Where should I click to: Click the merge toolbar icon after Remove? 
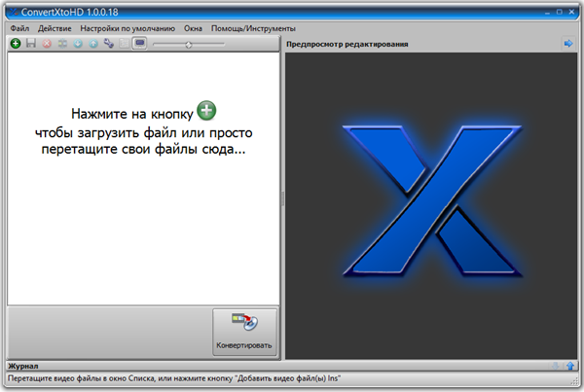62,45
